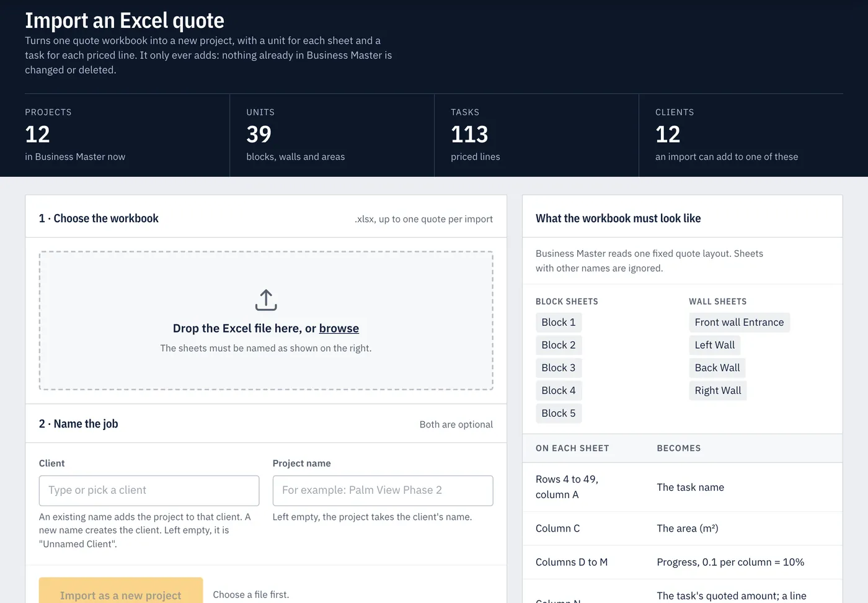Image resolution: width=868 pixels, height=603 pixels.
Task: Click 'What the workbook must look like' heading
Action: coord(618,218)
